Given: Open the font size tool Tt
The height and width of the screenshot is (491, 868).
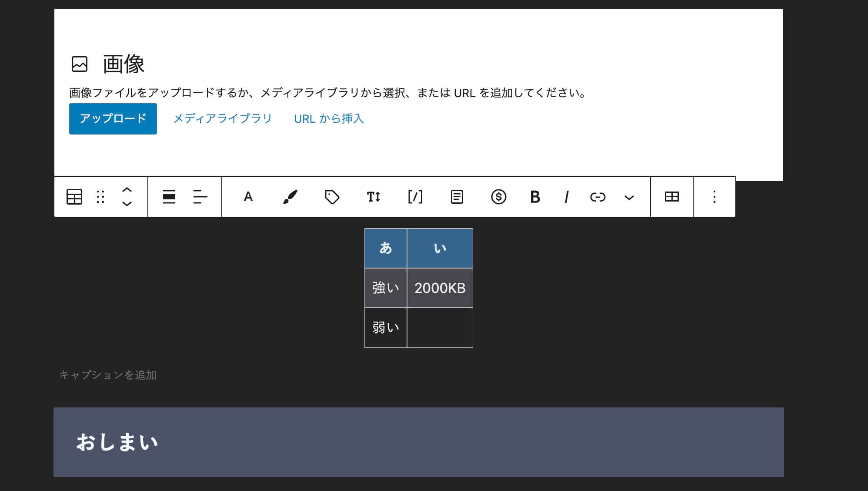Looking at the screenshot, I should [374, 196].
